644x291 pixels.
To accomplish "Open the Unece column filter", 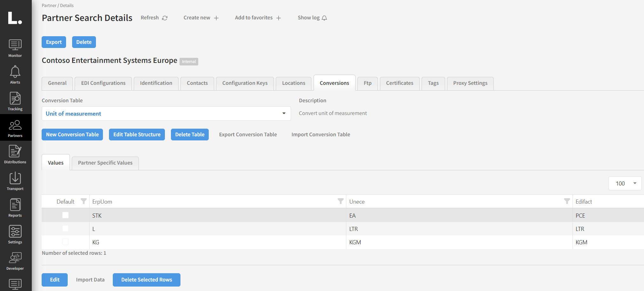I will (567, 201).
